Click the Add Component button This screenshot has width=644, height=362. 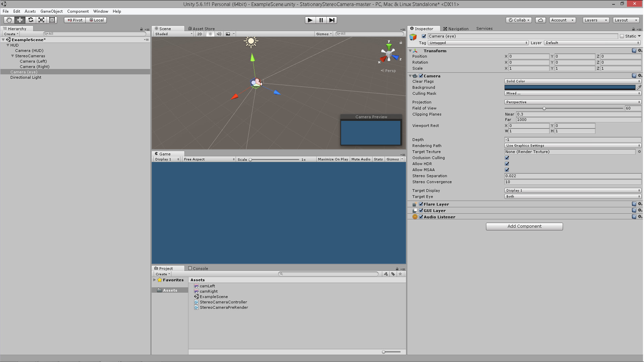524,226
